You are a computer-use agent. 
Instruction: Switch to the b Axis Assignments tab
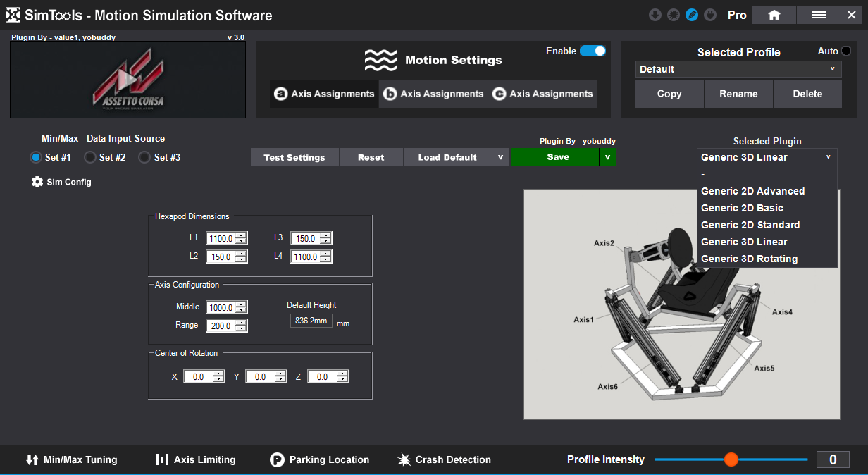[x=434, y=94]
